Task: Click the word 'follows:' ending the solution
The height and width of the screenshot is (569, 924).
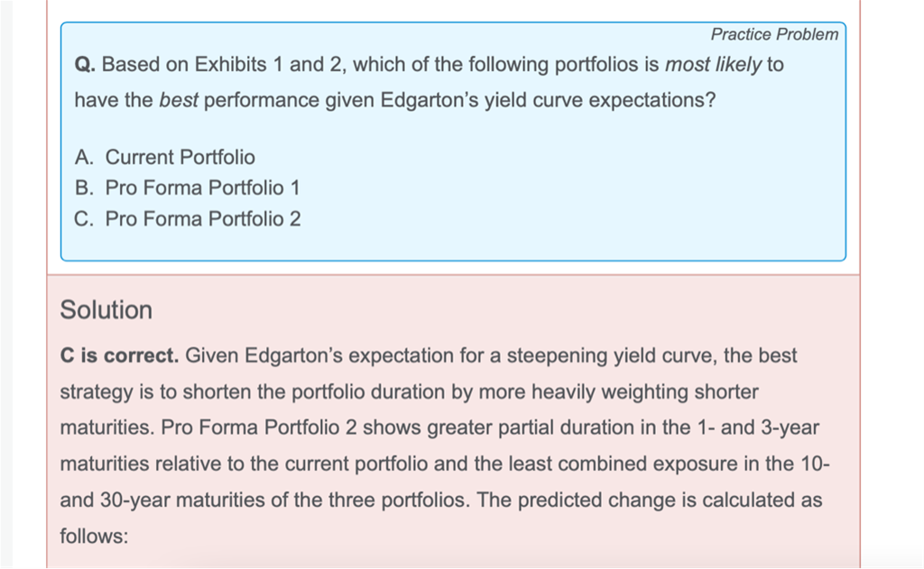Action: pos(94,536)
